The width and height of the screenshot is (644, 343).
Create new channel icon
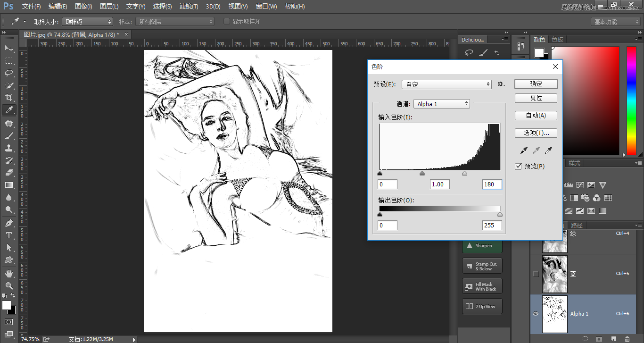coord(613,339)
